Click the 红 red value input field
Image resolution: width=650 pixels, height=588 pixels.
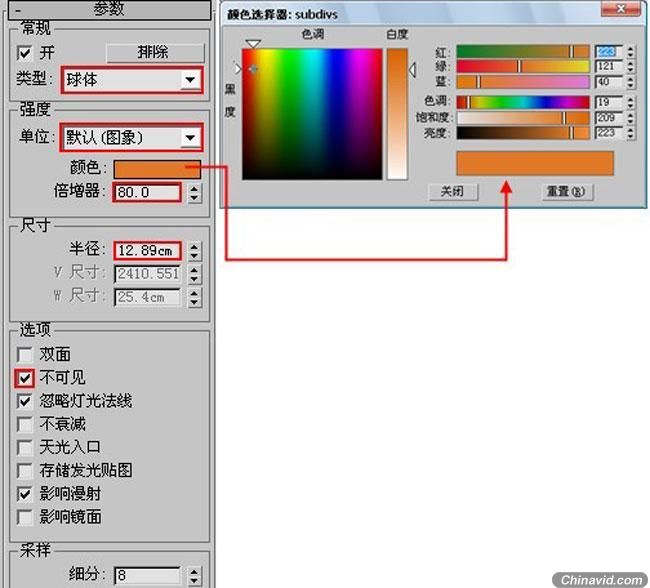609,51
